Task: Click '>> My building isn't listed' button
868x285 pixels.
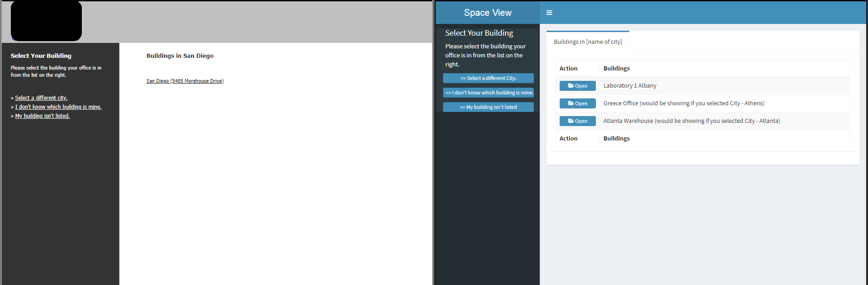Action: (488, 107)
